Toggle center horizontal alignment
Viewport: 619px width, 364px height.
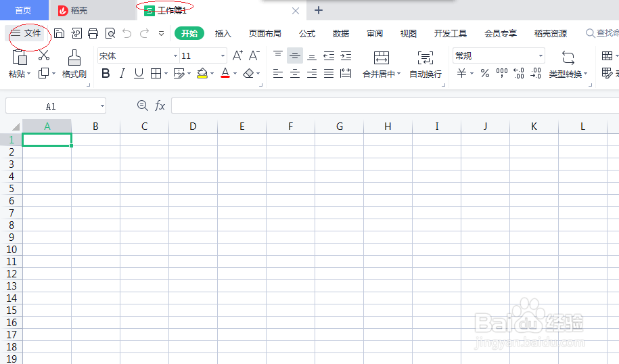(295, 74)
